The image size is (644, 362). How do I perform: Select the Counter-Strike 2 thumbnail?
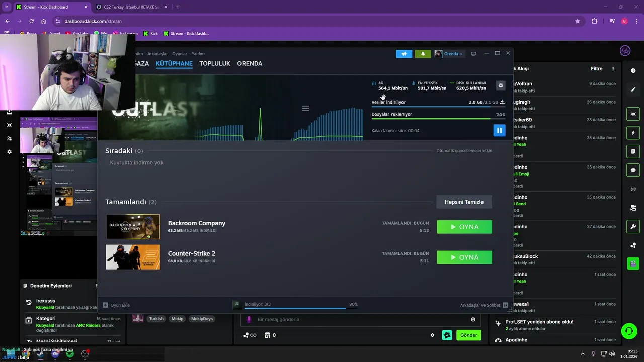(133, 257)
